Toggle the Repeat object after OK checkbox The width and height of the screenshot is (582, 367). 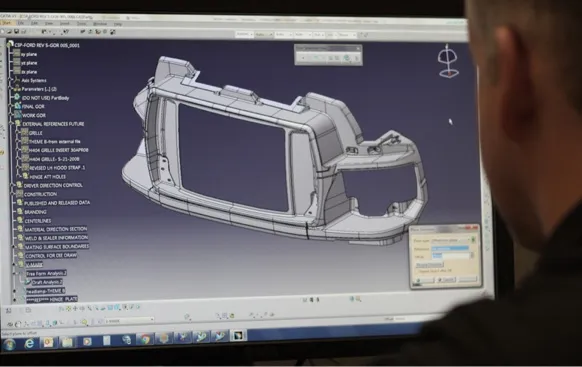point(416,271)
